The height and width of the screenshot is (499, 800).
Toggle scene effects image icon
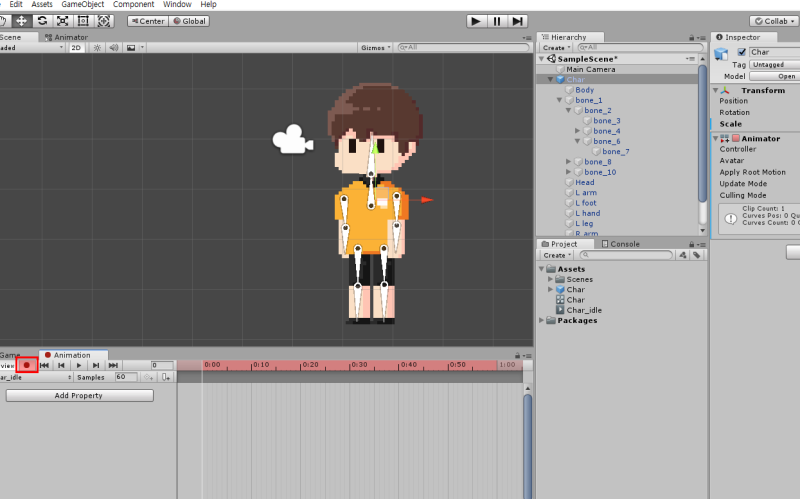[131, 47]
